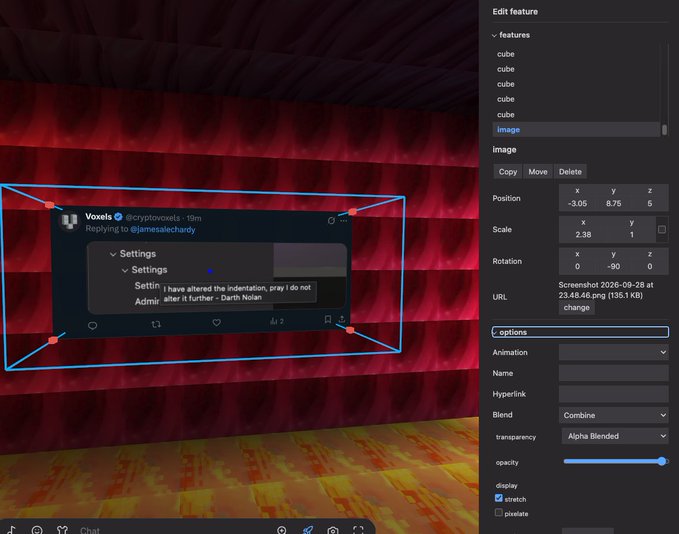This screenshot has height=534, width=679.
Task: Toggle the Scale lock checkbox
Action: 662,229
